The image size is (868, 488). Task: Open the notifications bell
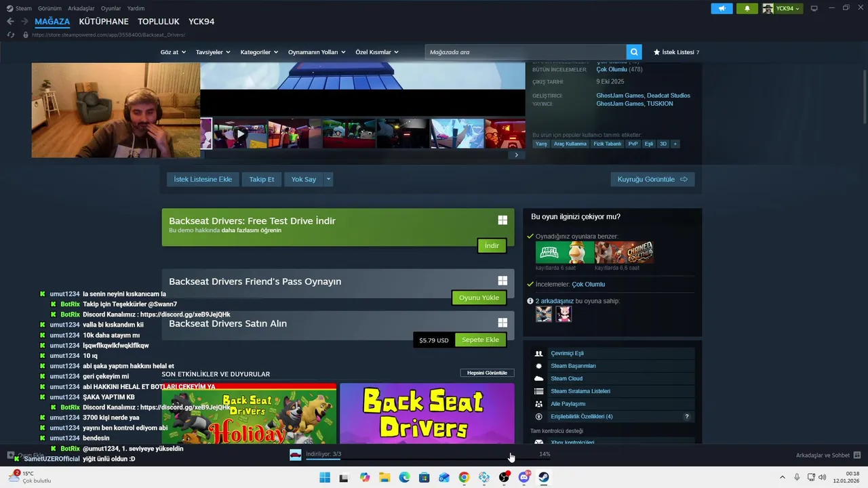click(747, 8)
